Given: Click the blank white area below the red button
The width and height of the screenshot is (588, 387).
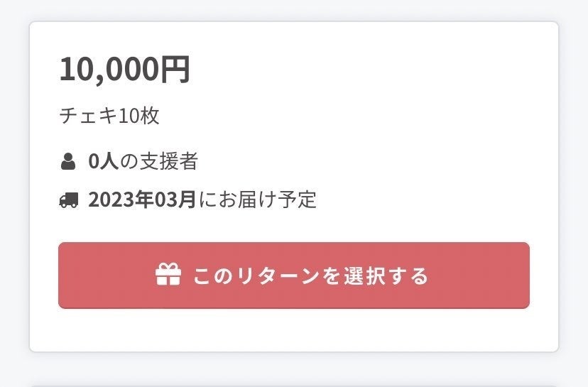Looking at the screenshot, I should click(x=294, y=329).
